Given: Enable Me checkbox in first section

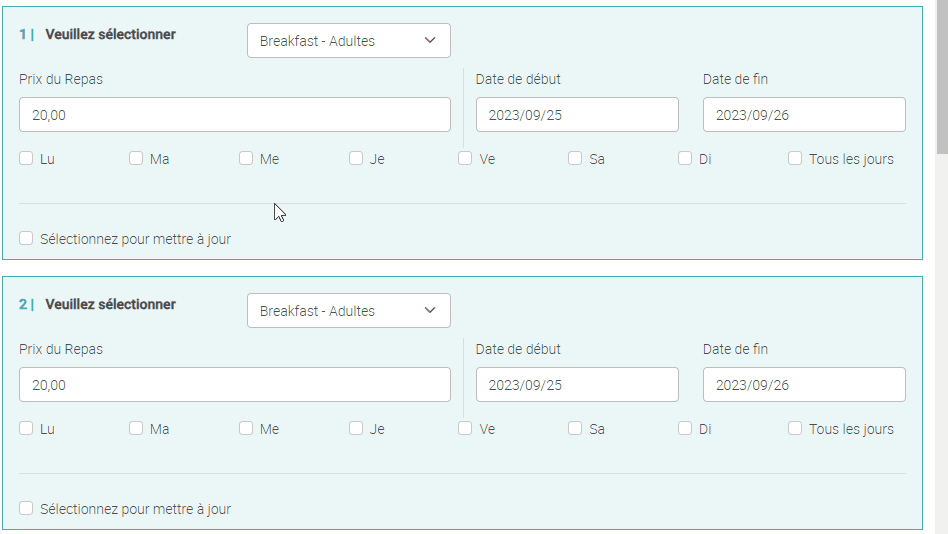Looking at the screenshot, I should click(x=246, y=158).
